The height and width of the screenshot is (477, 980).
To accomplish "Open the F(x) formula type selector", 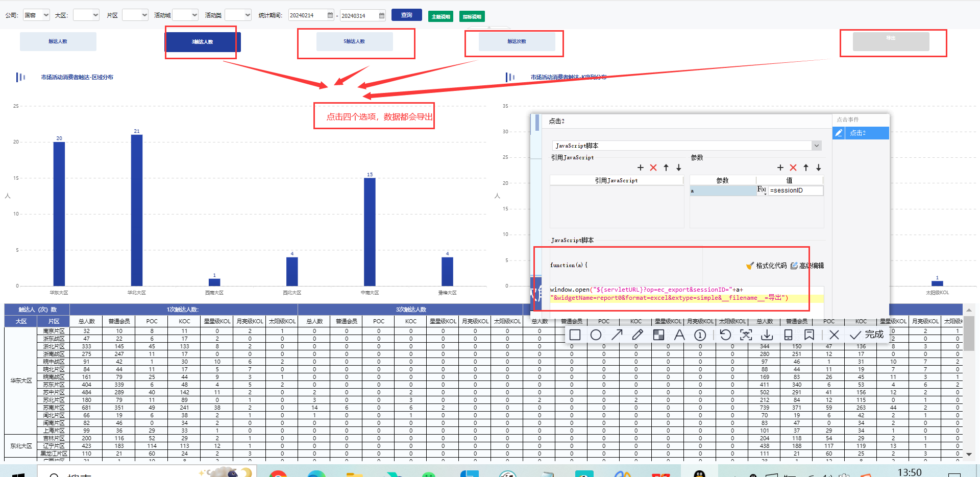I will tap(762, 190).
